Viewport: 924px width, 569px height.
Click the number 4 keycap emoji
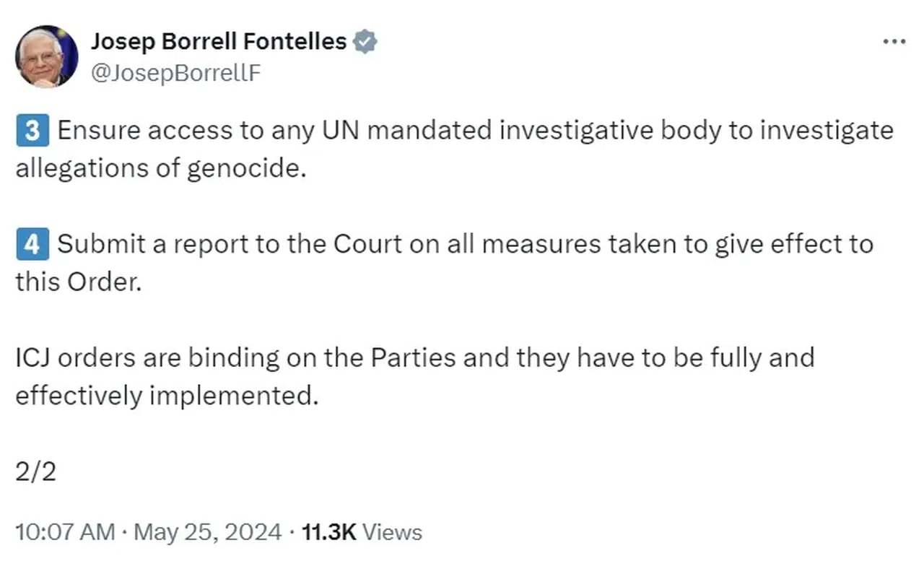(x=32, y=244)
